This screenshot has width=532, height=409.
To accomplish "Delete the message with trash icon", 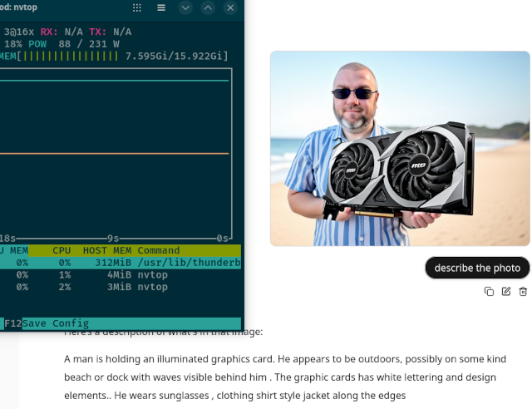I will click(523, 291).
